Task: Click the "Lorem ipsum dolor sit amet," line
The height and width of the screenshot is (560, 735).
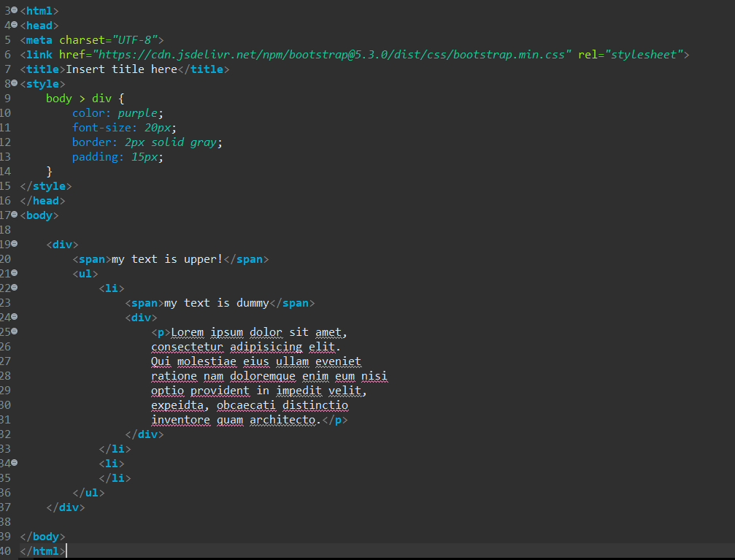Action: [259, 332]
